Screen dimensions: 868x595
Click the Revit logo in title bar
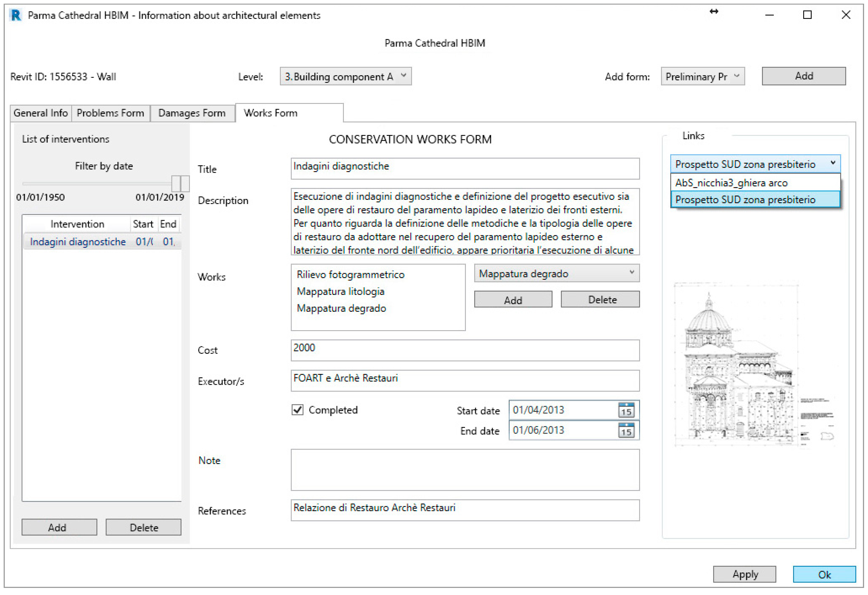click(x=16, y=15)
